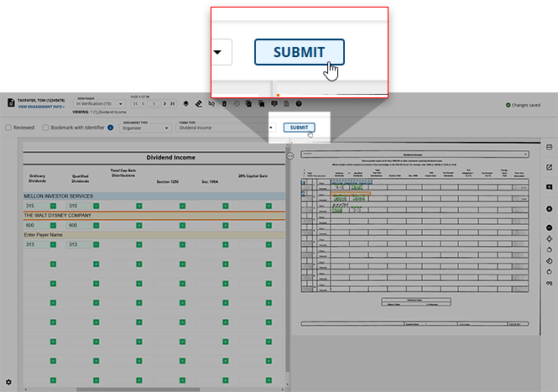This screenshot has width=558, height=392.
Task: Click the taxpayer document icon
Action: click(x=11, y=103)
